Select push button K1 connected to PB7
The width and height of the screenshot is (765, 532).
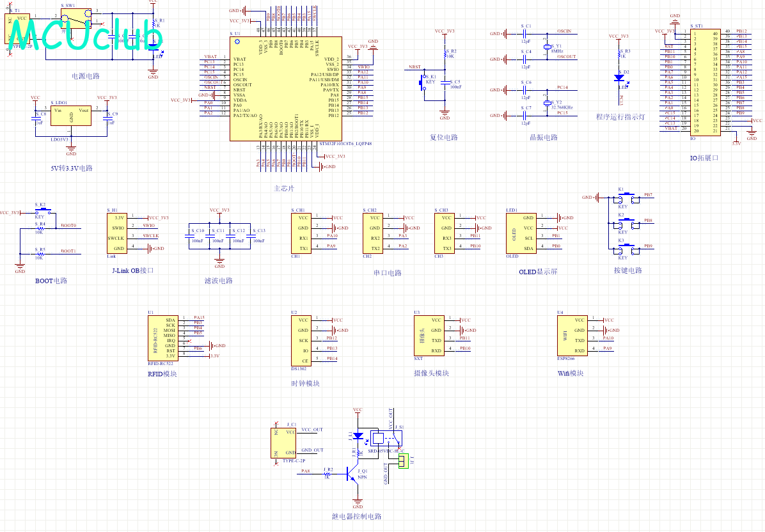(626, 198)
